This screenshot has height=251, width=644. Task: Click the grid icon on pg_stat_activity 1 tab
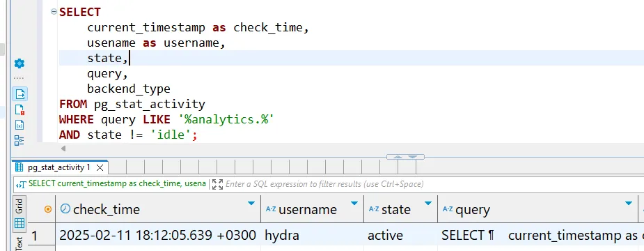(x=19, y=167)
